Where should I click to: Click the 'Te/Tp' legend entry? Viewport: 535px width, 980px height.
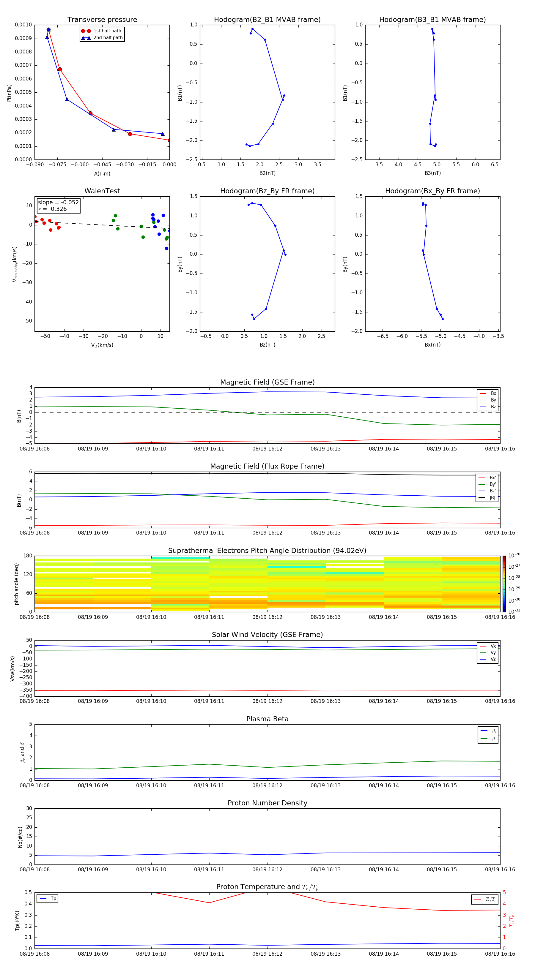click(x=485, y=899)
